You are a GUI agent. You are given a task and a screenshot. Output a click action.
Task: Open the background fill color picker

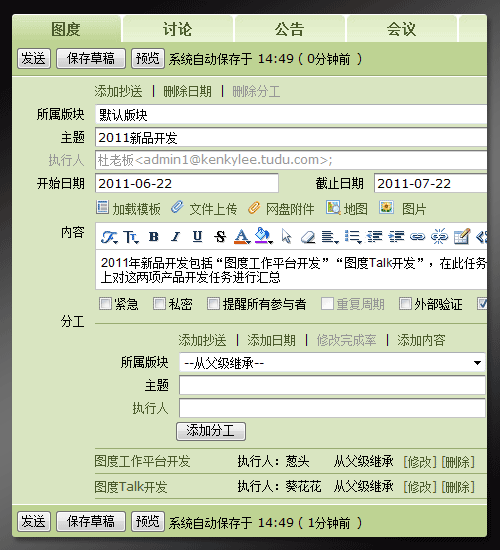tap(264, 236)
